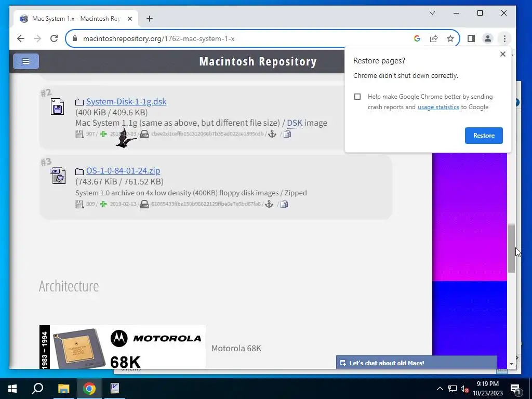Open the Let's chat about old Macs bar
Screen dimensions: 532x399
416,363
